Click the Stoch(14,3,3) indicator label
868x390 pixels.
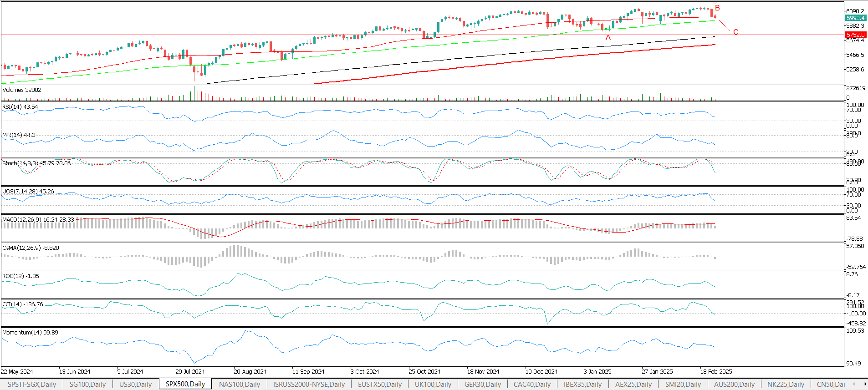(x=36, y=163)
